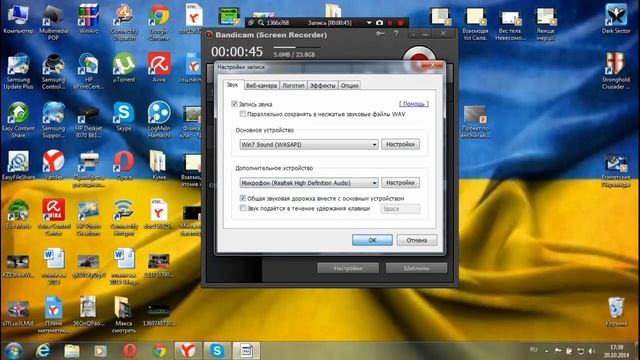Launch Internet Explorer from the taskbar
This screenshot has height=360, width=640.
pyautogui.click(x=43, y=351)
